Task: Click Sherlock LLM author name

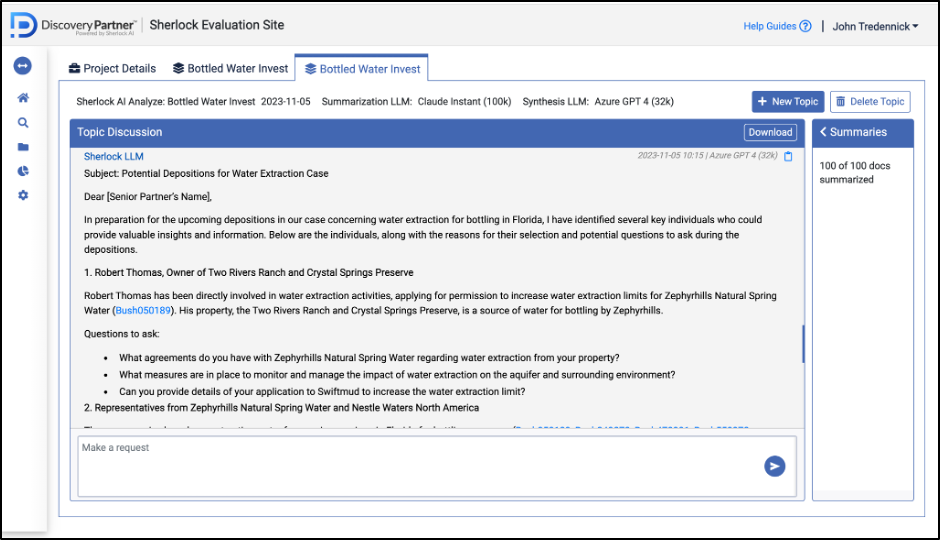Action: 113,156
